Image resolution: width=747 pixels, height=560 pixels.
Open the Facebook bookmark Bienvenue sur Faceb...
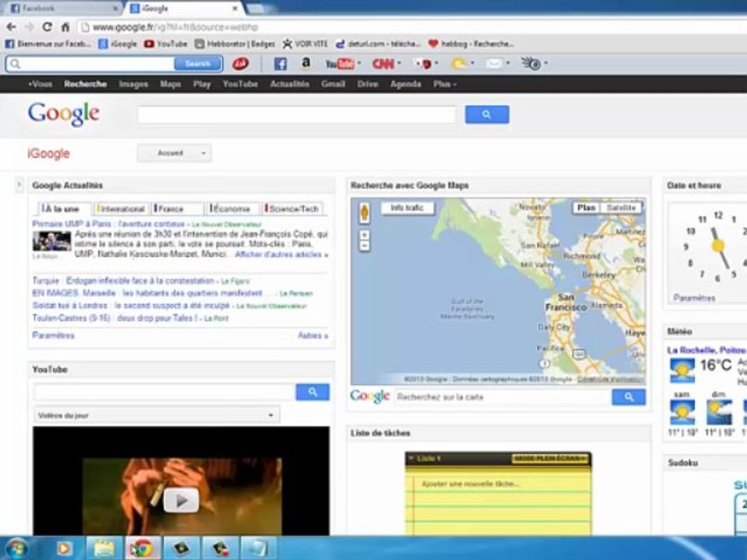[47, 44]
